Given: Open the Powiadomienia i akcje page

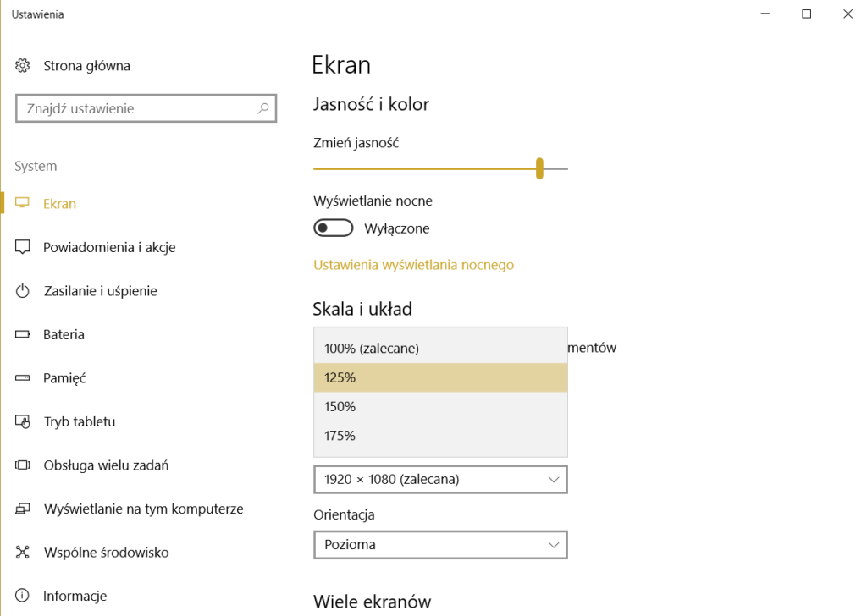Looking at the screenshot, I should pyautogui.click(x=109, y=247).
